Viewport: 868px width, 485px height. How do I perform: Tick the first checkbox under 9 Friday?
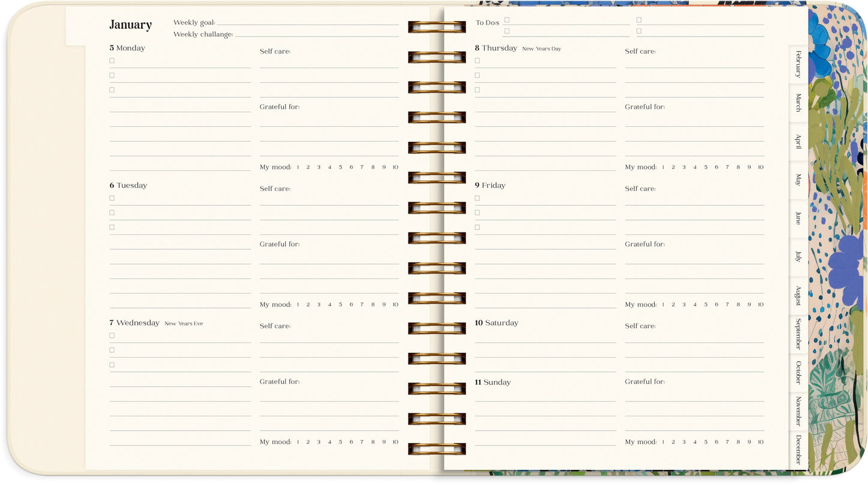(x=477, y=198)
